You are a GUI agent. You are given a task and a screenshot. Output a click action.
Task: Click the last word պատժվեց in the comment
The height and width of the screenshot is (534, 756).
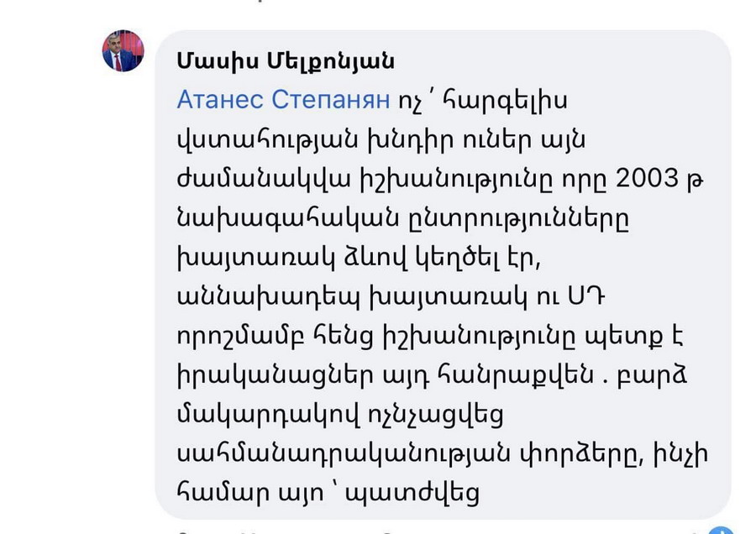412,494
